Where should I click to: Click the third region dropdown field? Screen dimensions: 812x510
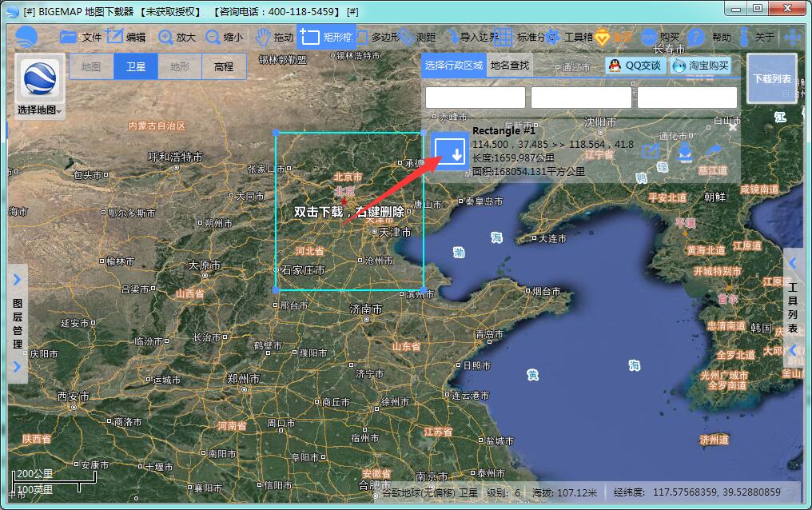coord(687,98)
